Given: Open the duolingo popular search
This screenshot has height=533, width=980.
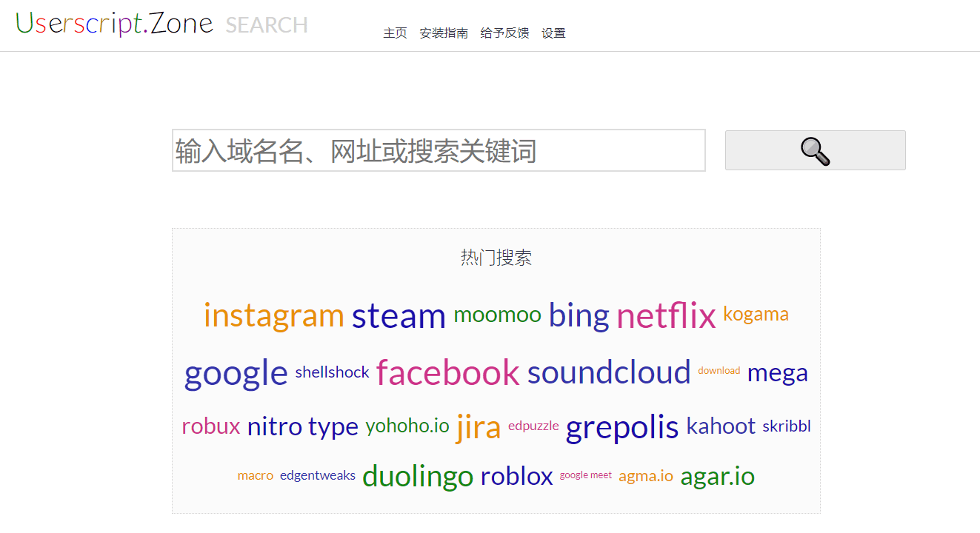Looking at the screenshot, I should click(418, 476).
